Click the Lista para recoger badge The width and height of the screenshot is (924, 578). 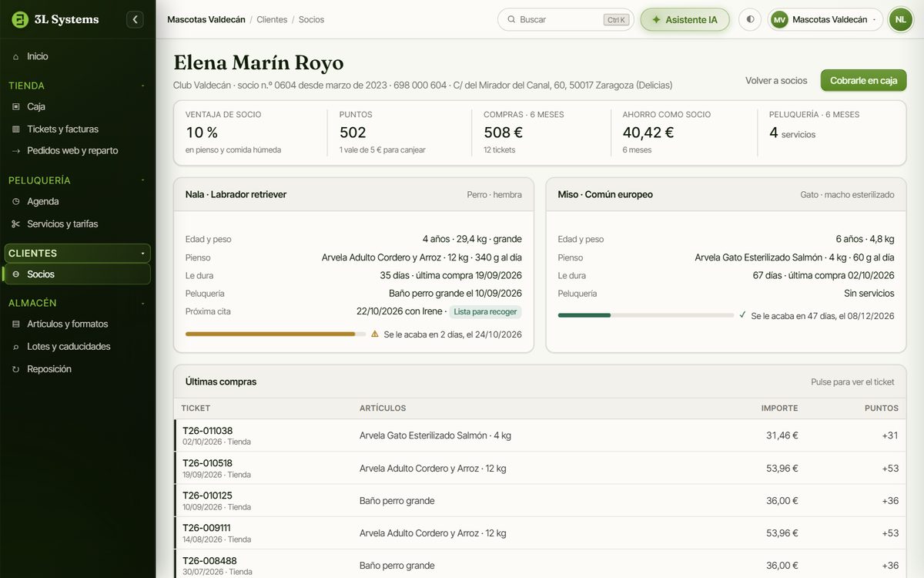(x=485, y=312)
